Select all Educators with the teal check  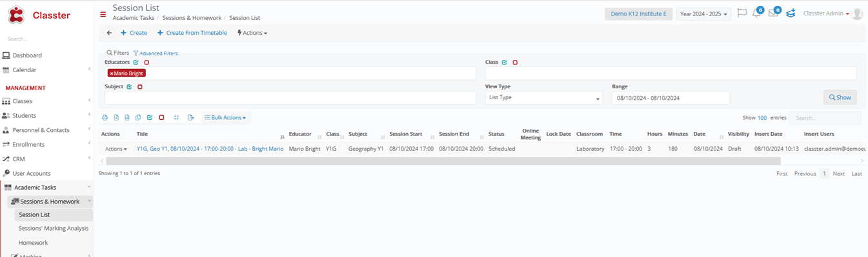click(x=136, y=62)
